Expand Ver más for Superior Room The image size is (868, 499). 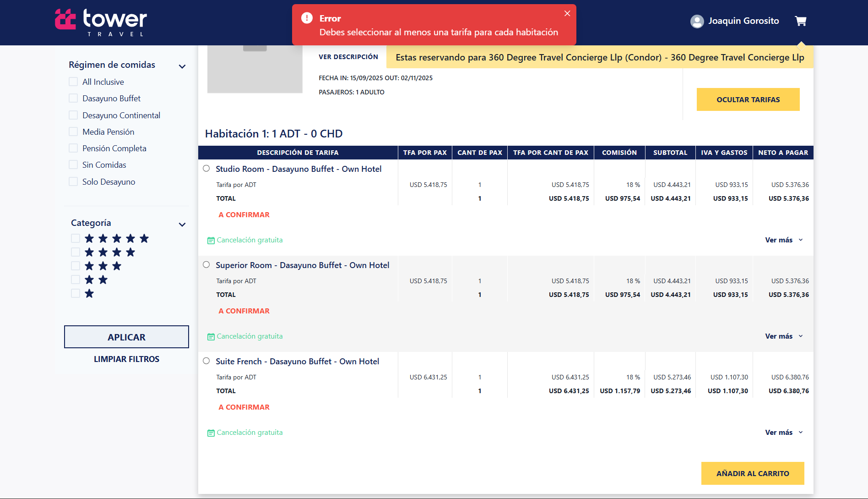[784, 336]
